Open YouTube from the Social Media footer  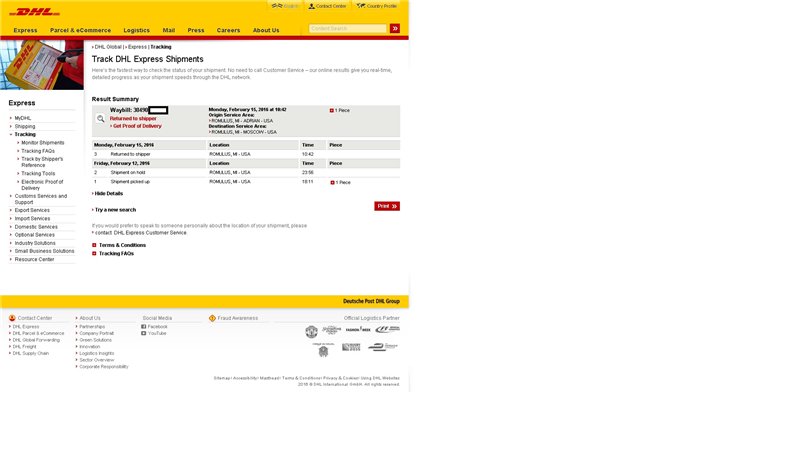156,333
